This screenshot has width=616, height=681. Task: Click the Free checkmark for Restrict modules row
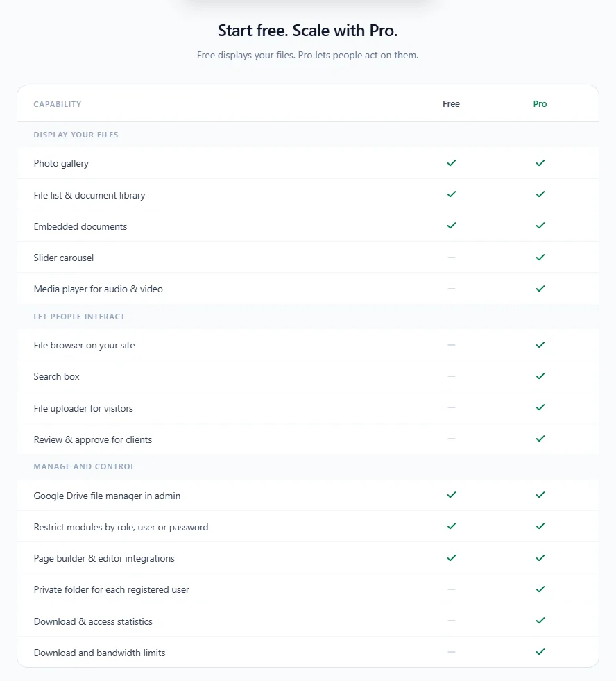tap(452, 526)
